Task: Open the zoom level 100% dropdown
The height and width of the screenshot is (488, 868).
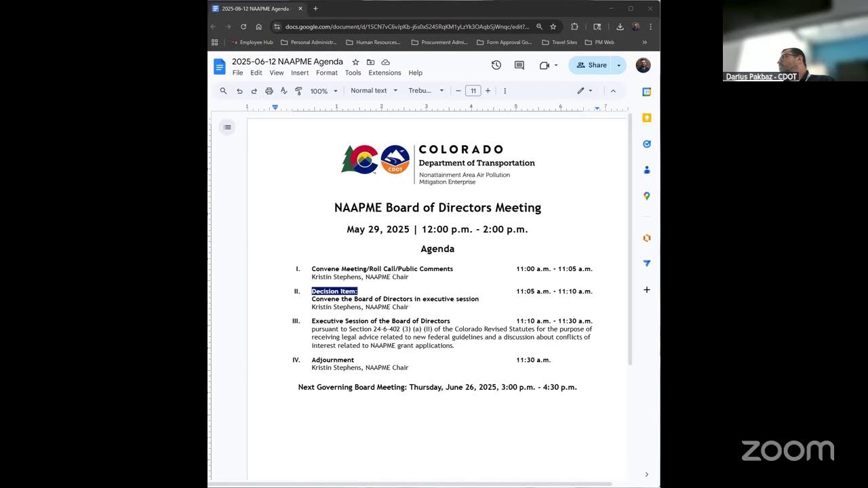Action: [x=324, y=91]
